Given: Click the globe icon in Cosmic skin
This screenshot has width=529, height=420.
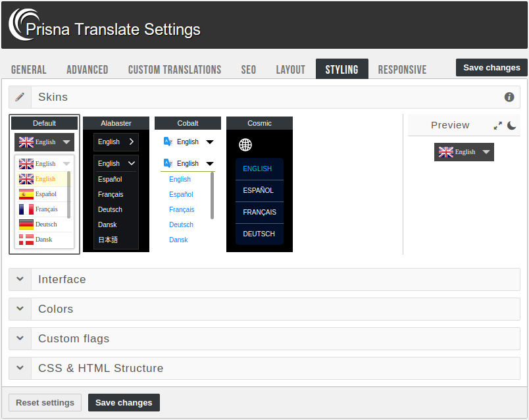Looking at the screenshot, I should click(x=245, y=145).
